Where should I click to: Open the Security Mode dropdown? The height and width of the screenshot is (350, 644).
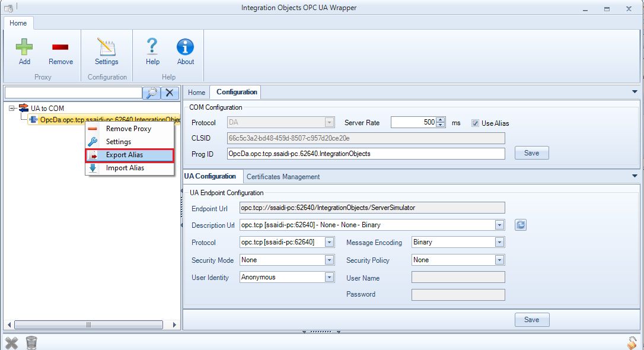pyautogui.click(x=329, y=260)
